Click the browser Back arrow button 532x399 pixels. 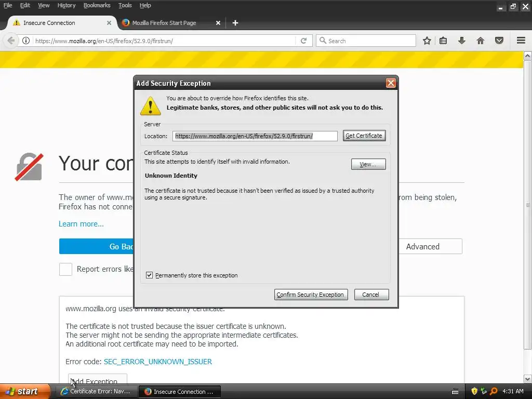11,41
